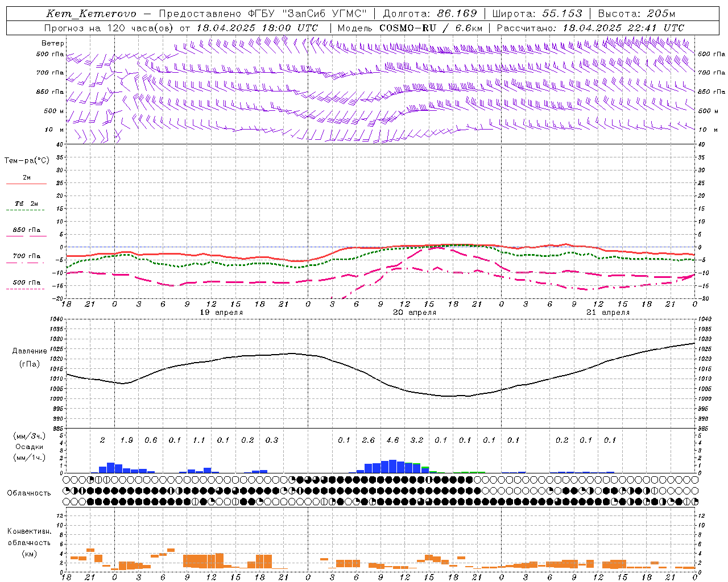Click the provider text ФГБУ "ЗапСиб УГМС"
Viewport: 728px width, 582px height.
(x=308, y=14)
